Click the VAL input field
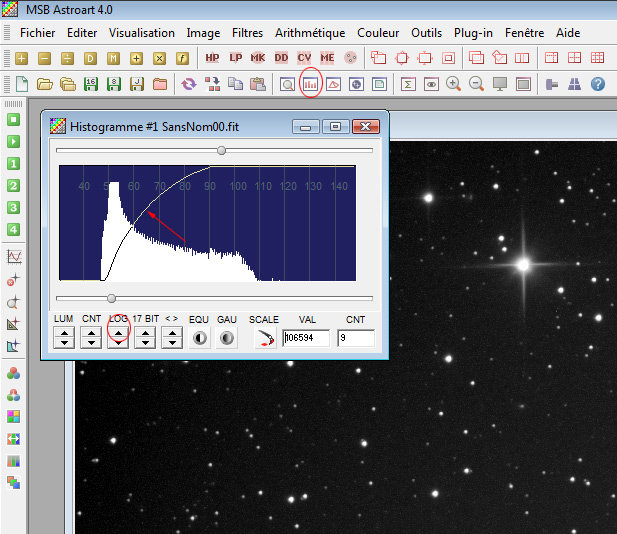This screenshot has width=617, height=534. click(306, 338)
